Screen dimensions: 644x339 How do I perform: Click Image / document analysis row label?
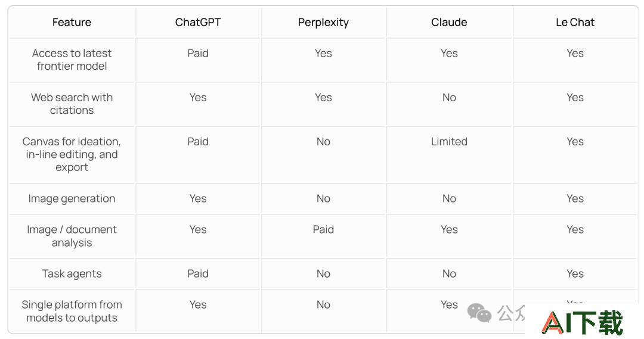(72, 236)
